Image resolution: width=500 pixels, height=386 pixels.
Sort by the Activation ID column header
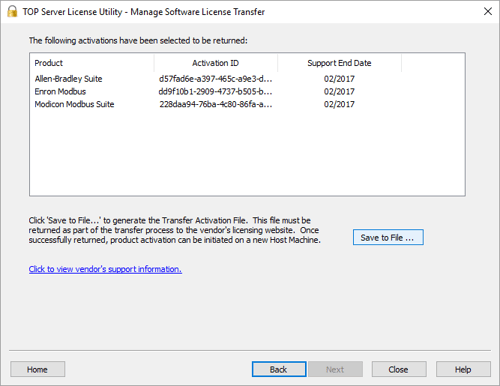[216, 63]
